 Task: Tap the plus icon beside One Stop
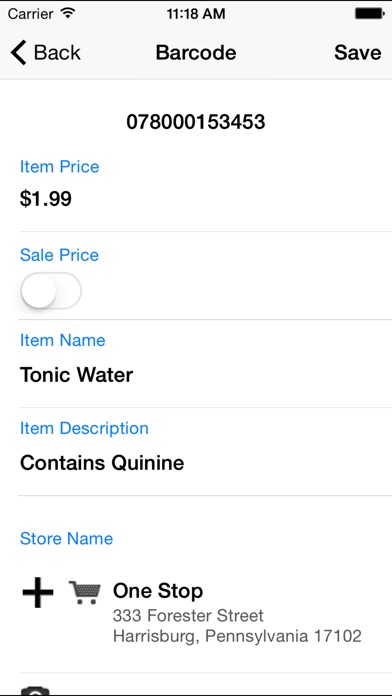pyautogui.click(x=38, y=592)
